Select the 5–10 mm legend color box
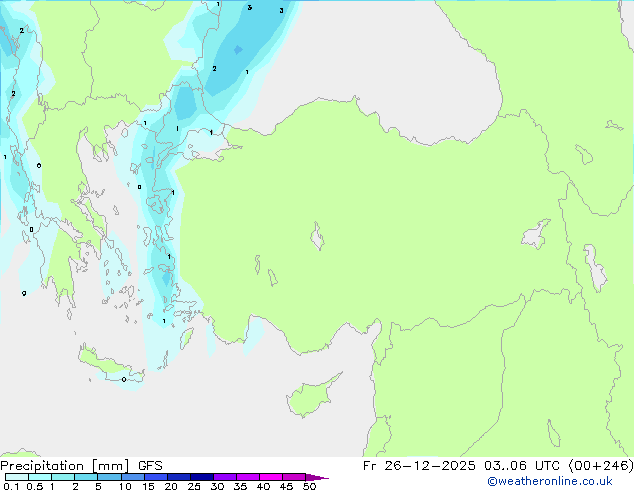The width and height of the screenshot is (634, 490). (x=110, y=477)
